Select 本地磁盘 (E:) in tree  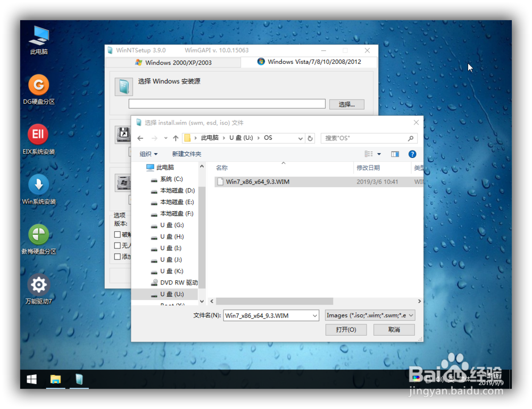point(172,202)
